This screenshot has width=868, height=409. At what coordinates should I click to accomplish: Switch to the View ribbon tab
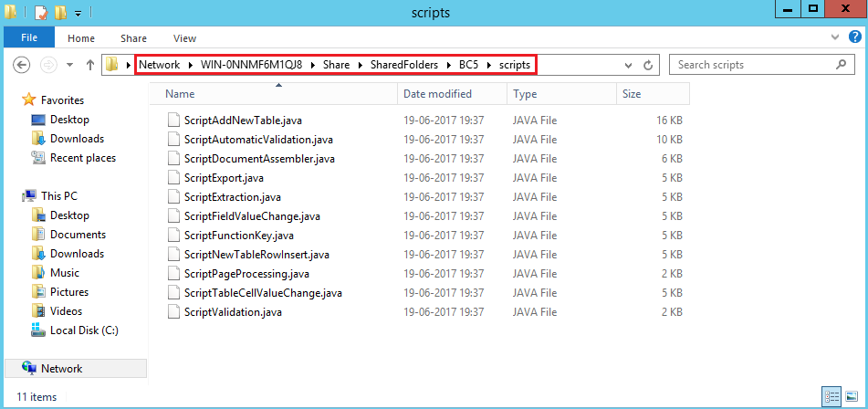(184, 38)
